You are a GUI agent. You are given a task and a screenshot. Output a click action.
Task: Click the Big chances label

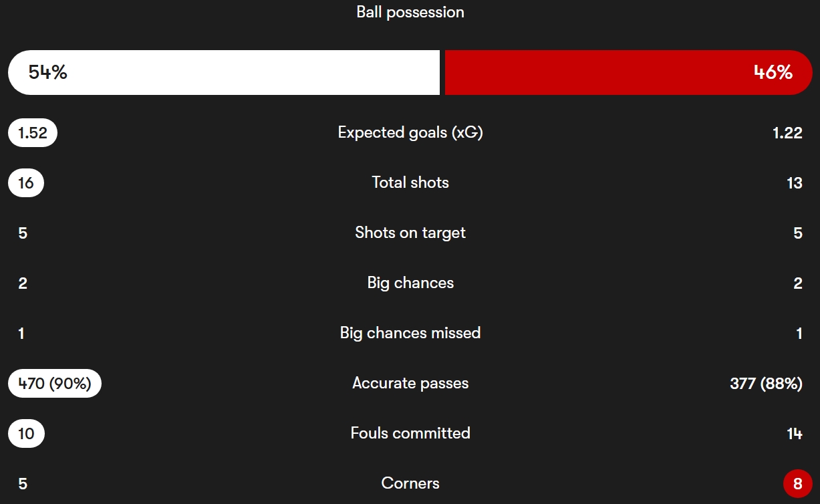[x=410, y=283]
